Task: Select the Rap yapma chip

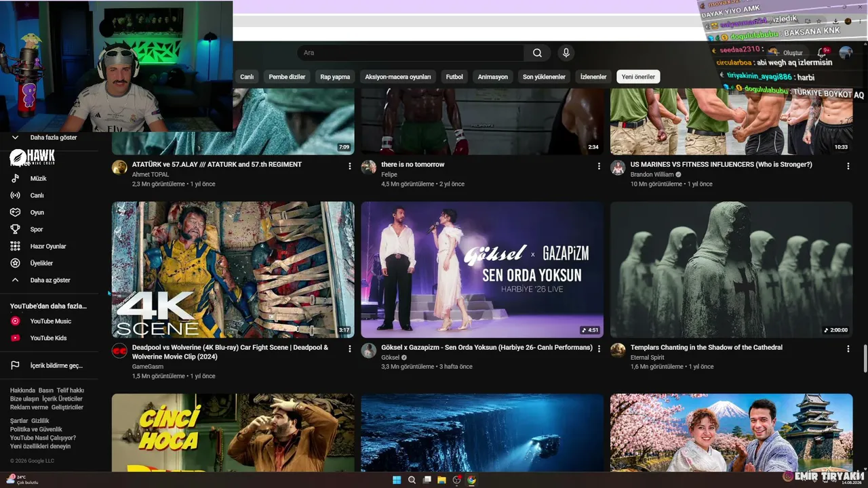Action: coord(335,77)
